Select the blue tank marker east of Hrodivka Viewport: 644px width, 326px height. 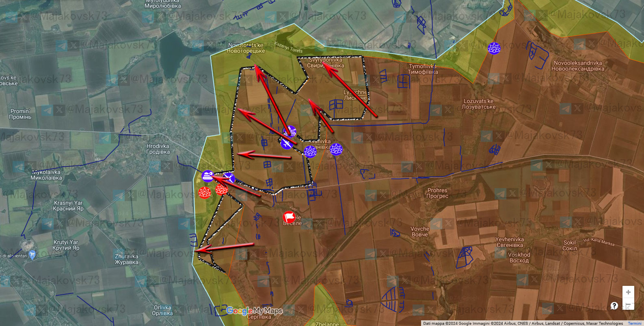[x=208, y=176]
